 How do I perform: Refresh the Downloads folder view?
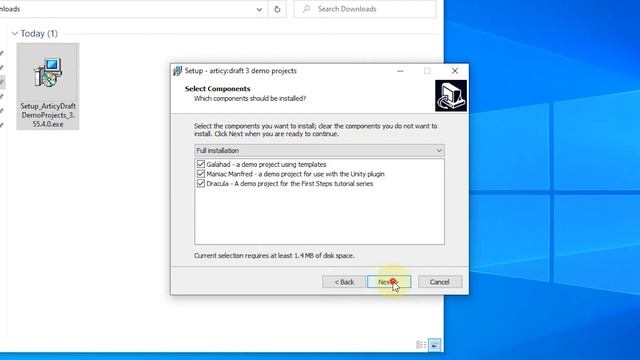[277, 9]
